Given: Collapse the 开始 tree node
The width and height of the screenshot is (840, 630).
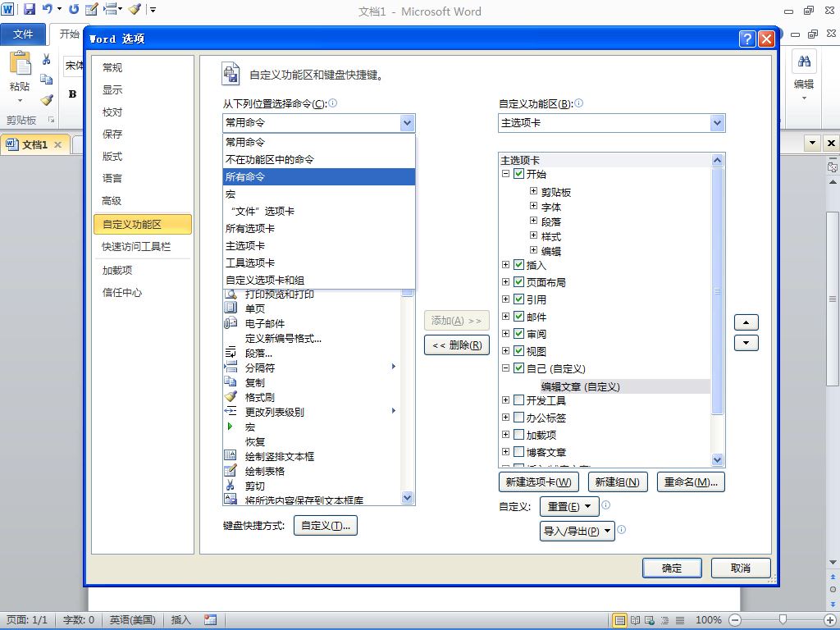Looking at the screenshot, I should pyautogui.click(x=505, y=174).
